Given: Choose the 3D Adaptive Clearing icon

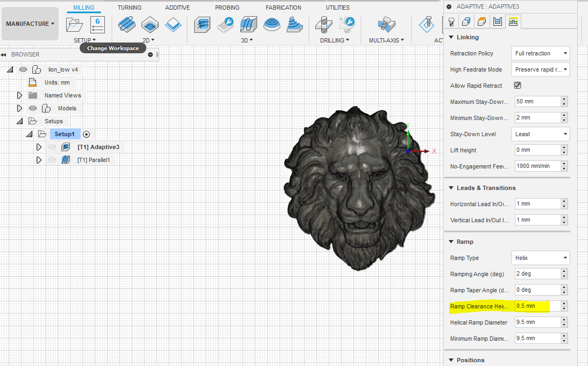Looking at the screenshot, I should pyautogui.click(x=202, y=25).
